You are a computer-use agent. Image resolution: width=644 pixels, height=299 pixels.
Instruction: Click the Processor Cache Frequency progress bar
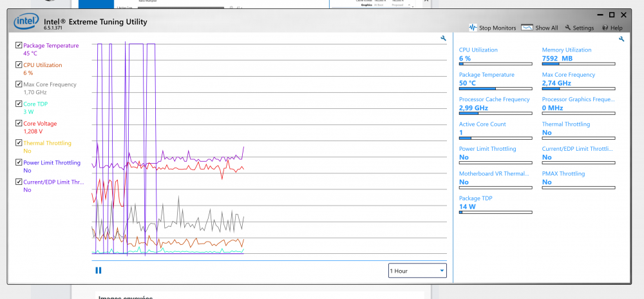495,113
